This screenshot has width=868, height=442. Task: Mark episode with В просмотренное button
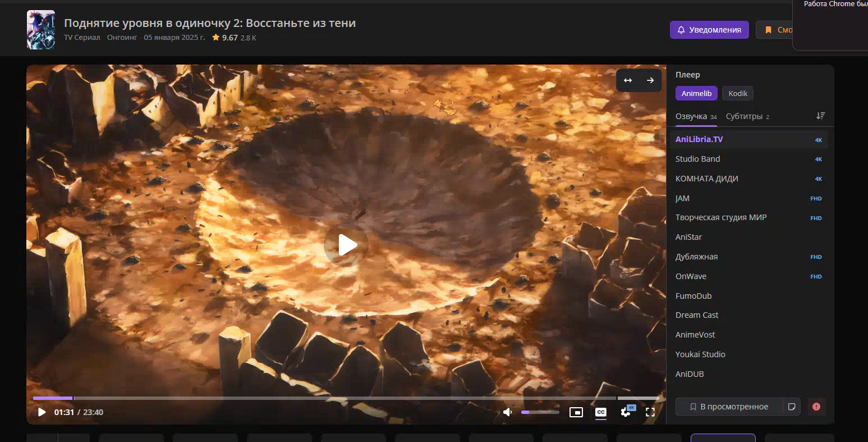click(729, 407)
